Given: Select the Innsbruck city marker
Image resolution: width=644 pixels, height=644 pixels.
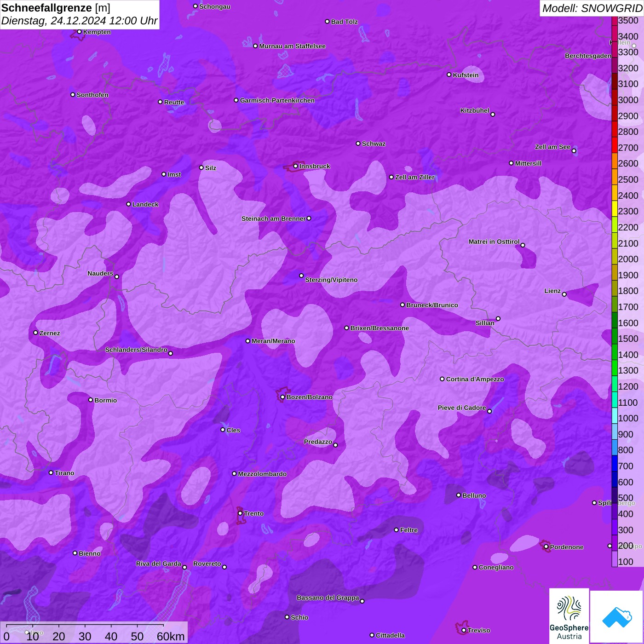Looking at the screenshot, I should coord(295,166).
